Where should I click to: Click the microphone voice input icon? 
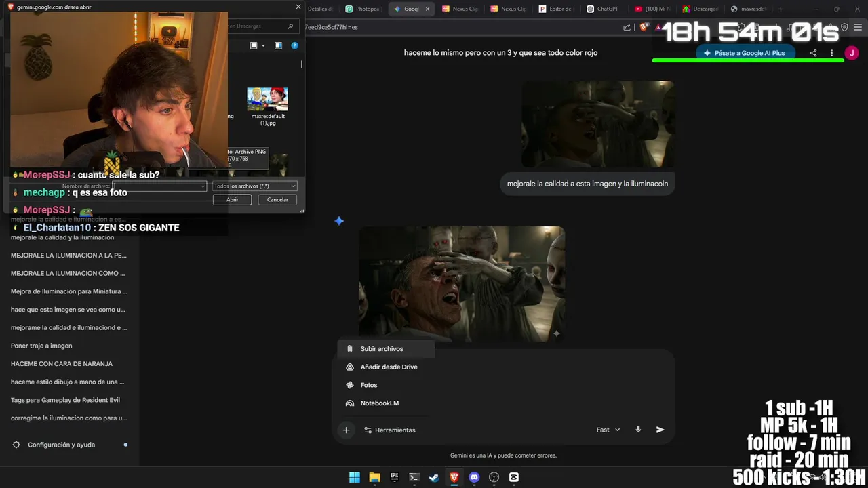[x=638, y=430]
